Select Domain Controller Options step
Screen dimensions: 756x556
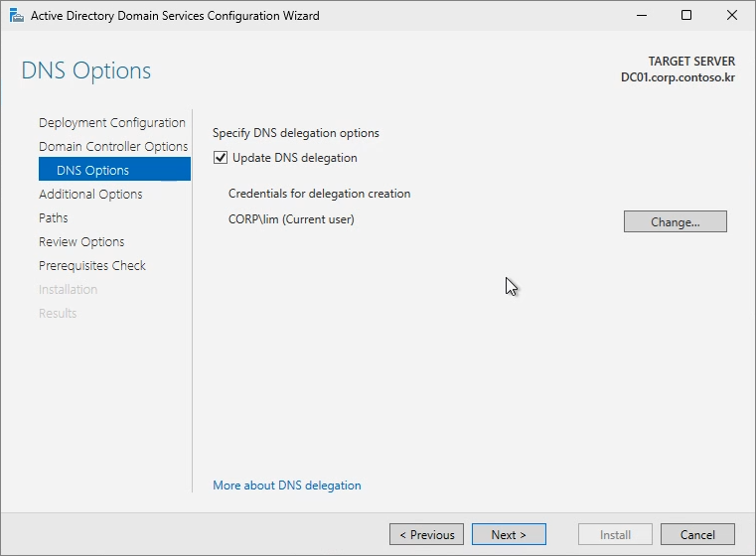click(x=113, y=147)
